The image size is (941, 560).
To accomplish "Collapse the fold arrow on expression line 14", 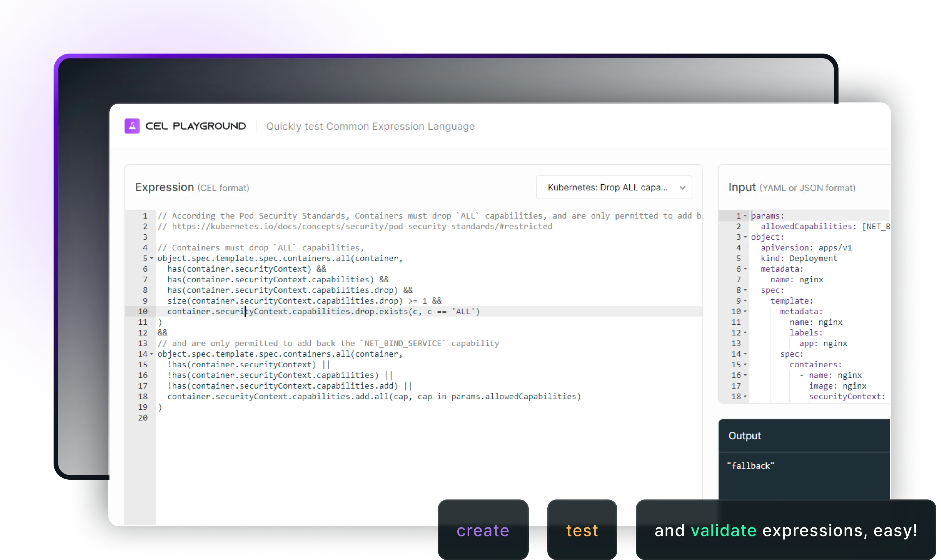I will click(x=152, y=354).
